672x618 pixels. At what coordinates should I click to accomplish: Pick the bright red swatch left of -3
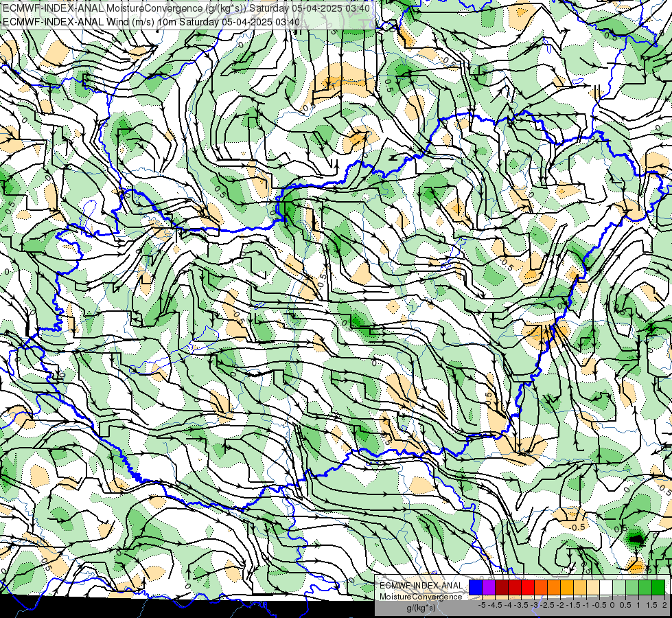(528, 587)
